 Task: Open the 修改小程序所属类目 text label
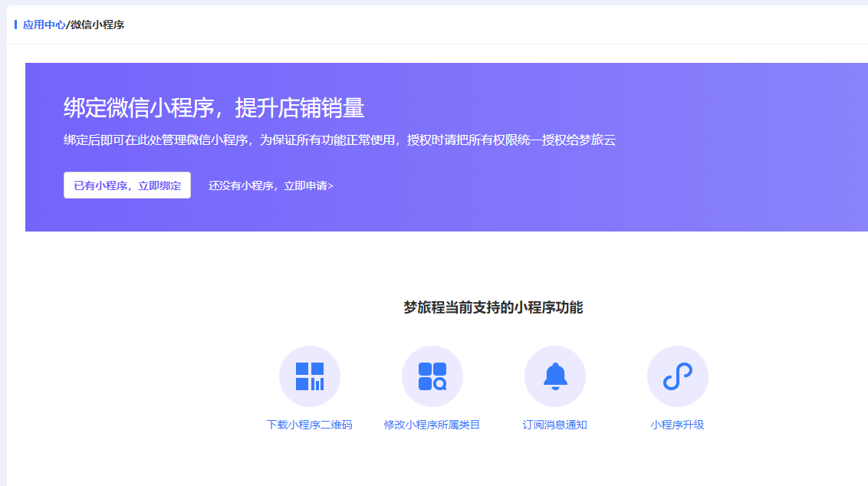click(432, 425)
